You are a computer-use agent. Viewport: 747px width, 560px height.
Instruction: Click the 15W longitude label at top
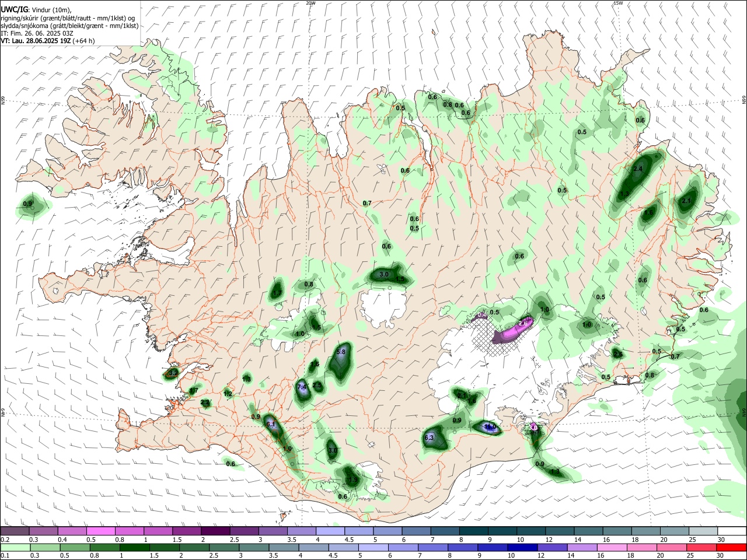pos(618,3)
